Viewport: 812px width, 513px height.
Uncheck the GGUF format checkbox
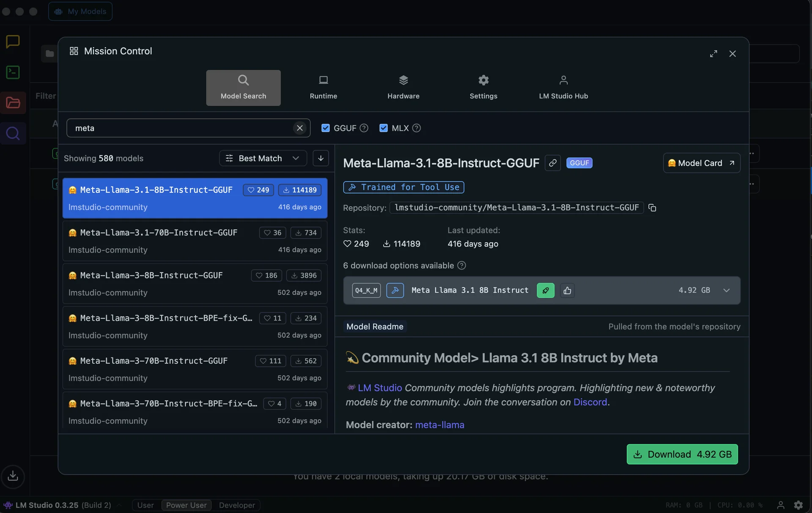click(325, 128)
